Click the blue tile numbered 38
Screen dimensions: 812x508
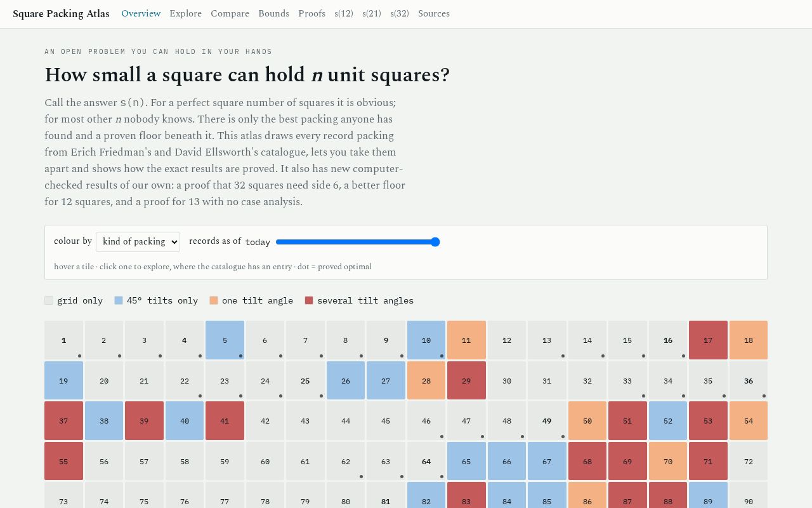tap(104, 421)
